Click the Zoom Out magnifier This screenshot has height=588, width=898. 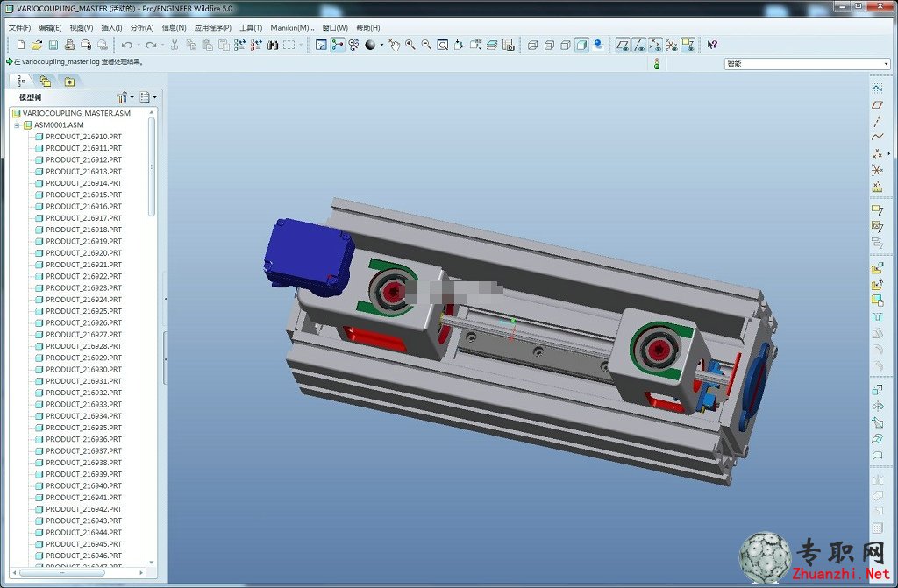point(426,45)
